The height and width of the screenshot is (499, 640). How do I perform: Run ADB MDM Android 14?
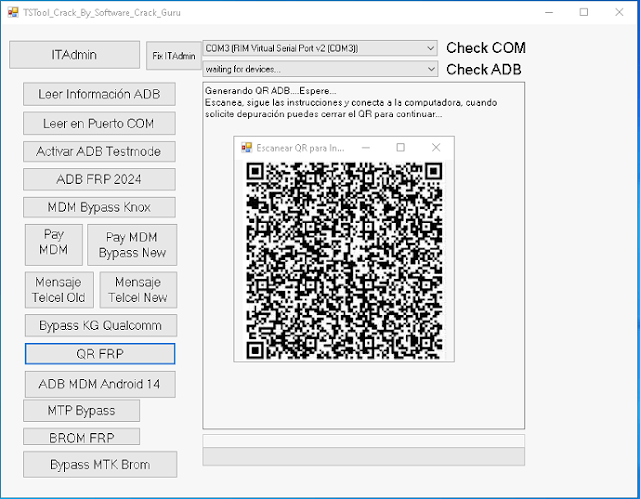pos(100,384)
